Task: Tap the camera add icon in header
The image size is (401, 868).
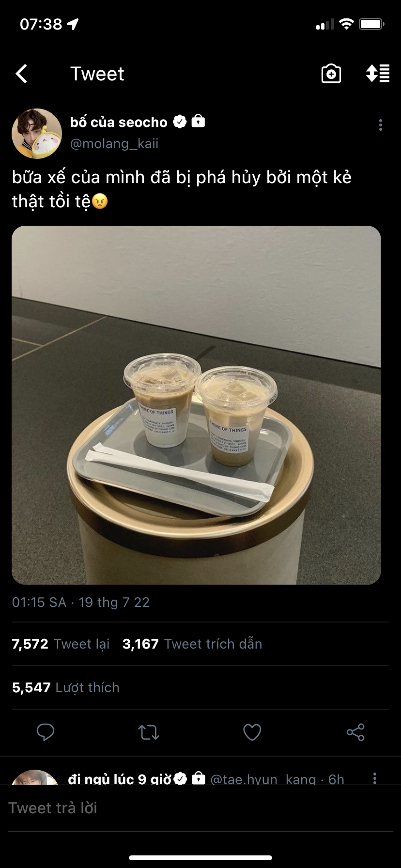Action: (331, 74)
